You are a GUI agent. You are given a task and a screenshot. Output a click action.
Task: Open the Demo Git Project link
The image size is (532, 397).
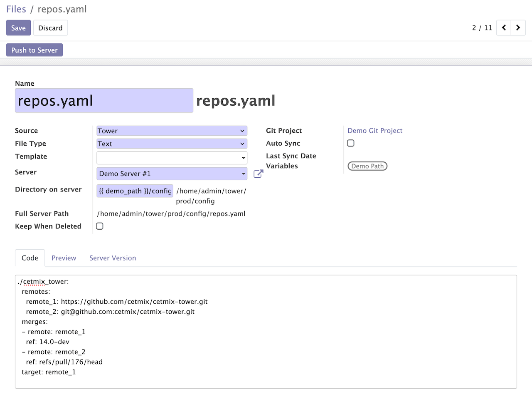point(374,130)
